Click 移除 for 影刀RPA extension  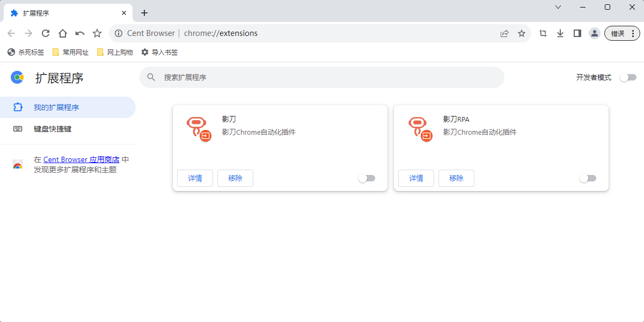coord(456,178)
